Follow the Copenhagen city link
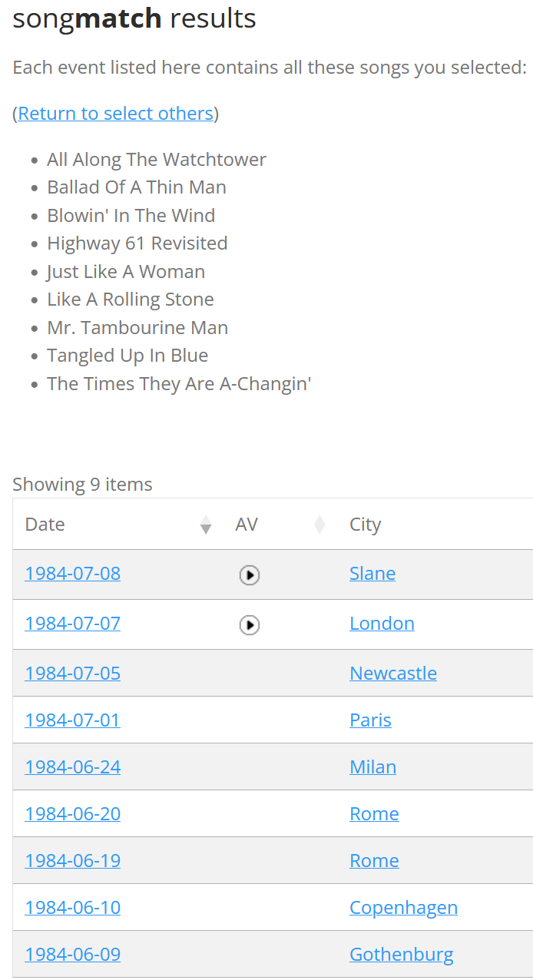This screenshot has width=533, height=980. click(x=403, y=908)
